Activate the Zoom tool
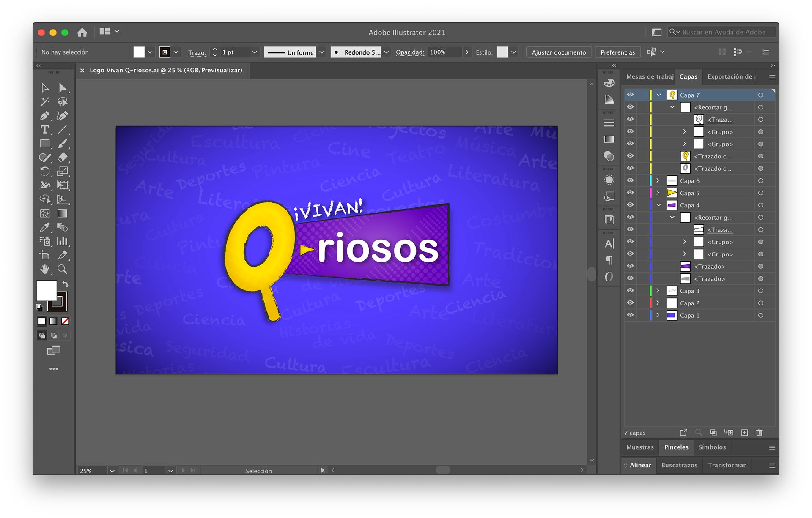 62,269
